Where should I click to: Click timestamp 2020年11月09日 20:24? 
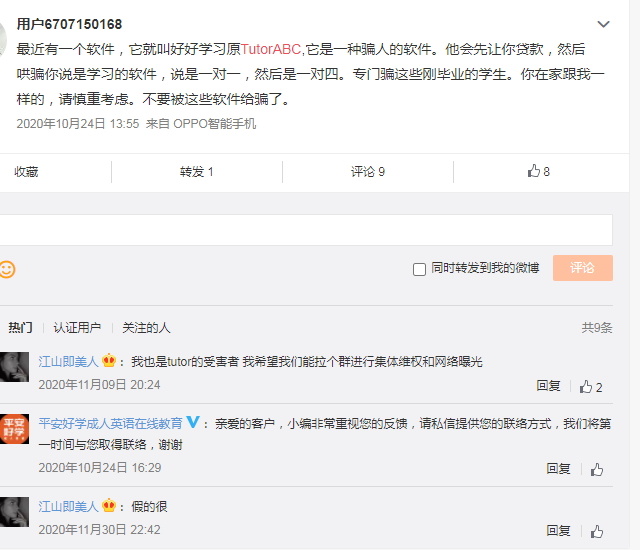coord(99,385)
